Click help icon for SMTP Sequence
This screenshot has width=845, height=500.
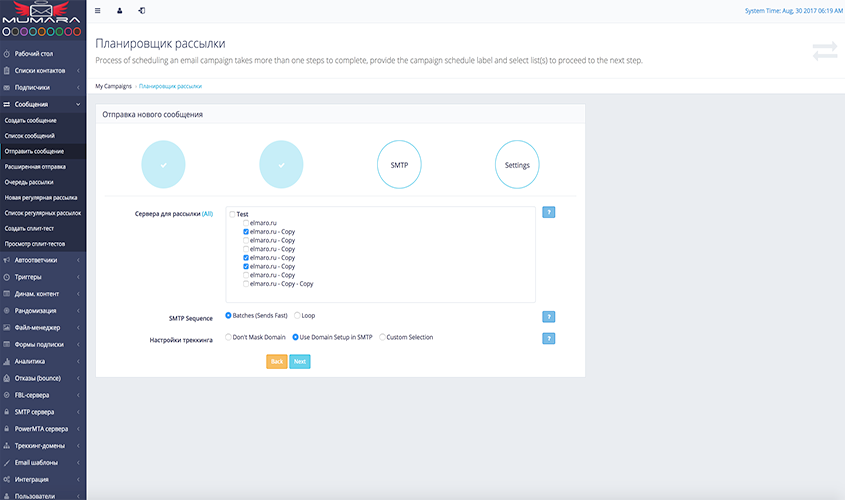(x=548, y=317)
